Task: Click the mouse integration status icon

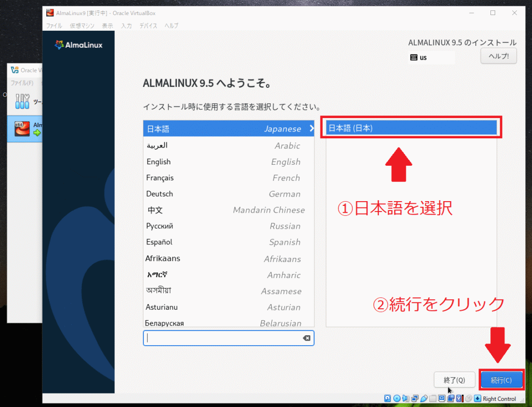Action: click(469, 398)
